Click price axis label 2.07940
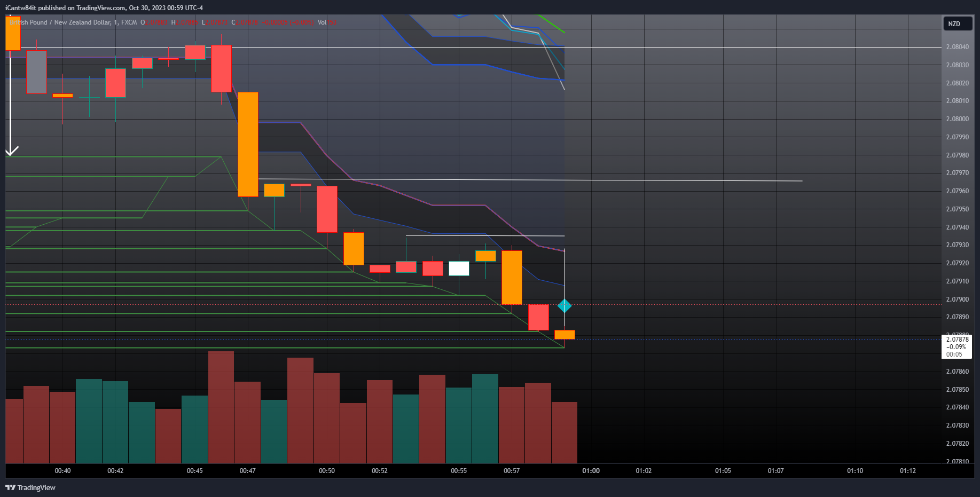The width and height of the screenshot is (980, 497). [x=957, y=227]
